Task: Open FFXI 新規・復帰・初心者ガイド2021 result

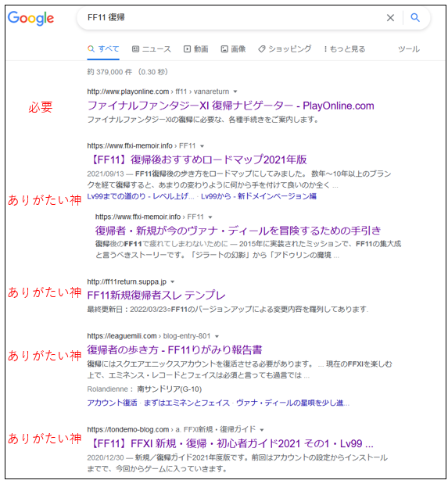Action: point(231,444)
